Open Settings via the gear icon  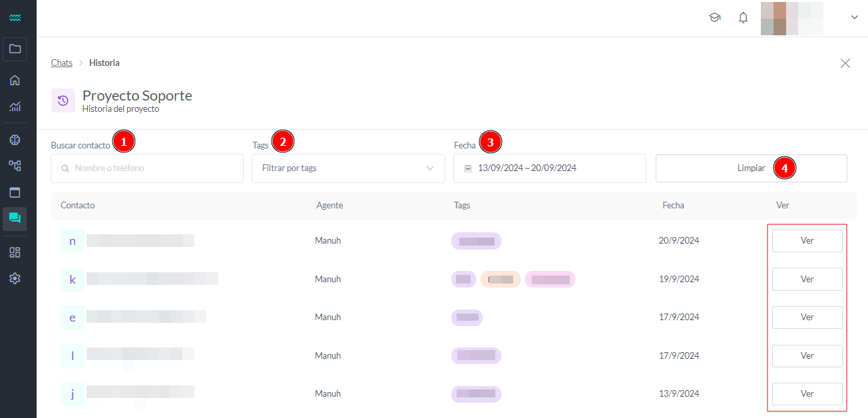click(15, 278)
